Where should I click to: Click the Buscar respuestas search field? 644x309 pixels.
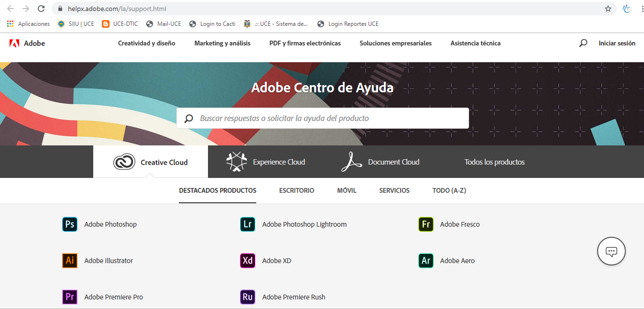[323, 118]
